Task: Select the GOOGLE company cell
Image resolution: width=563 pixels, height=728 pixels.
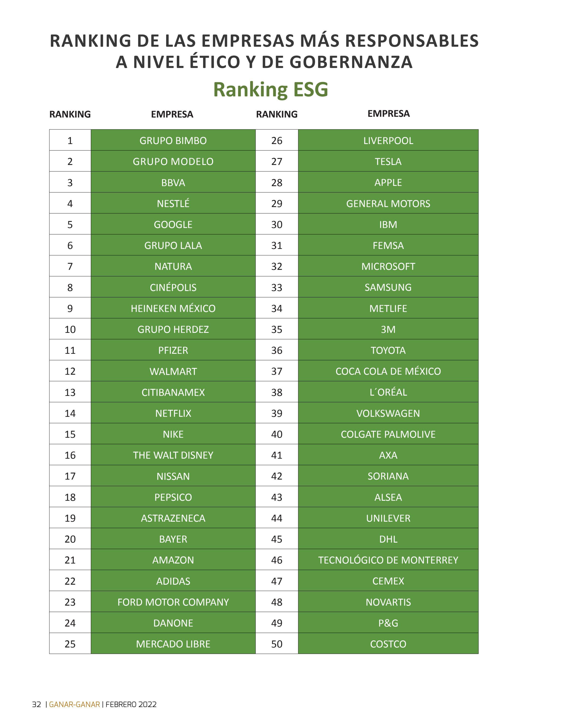Action: click(x=173, y=224)
